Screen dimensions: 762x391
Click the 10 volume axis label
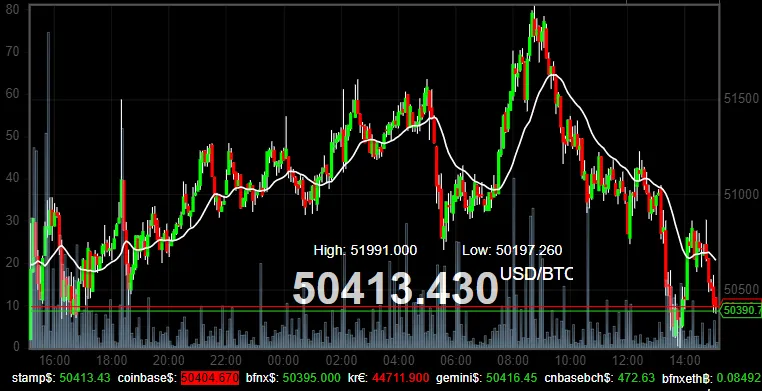13,305
